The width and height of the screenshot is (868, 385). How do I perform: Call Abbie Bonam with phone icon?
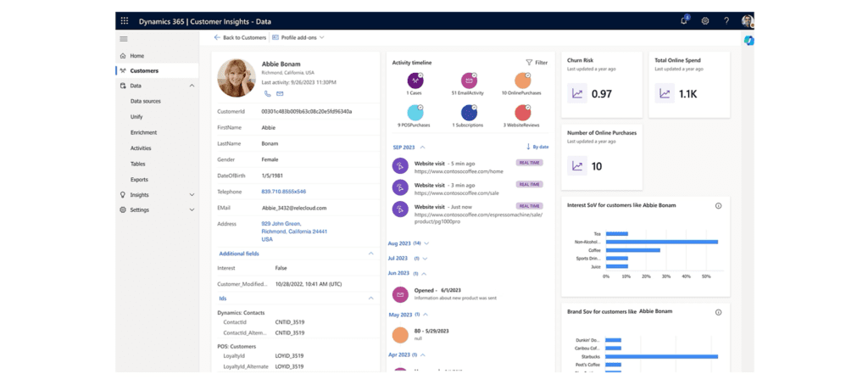click(268, 93)
